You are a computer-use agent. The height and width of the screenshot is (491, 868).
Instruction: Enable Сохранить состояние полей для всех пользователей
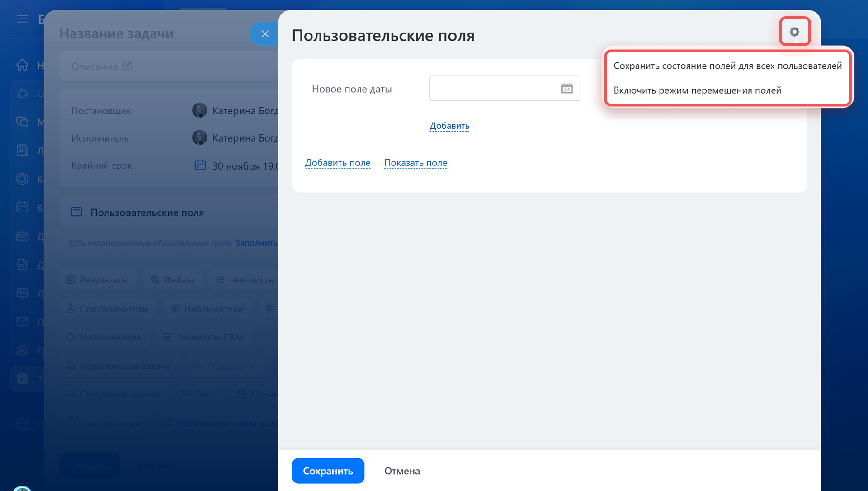(727, 66)
